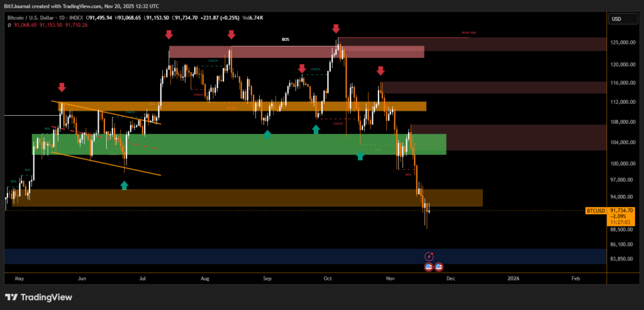Click the purple lightning event icon
The image size is (644, 310).
tap(430, 256)
